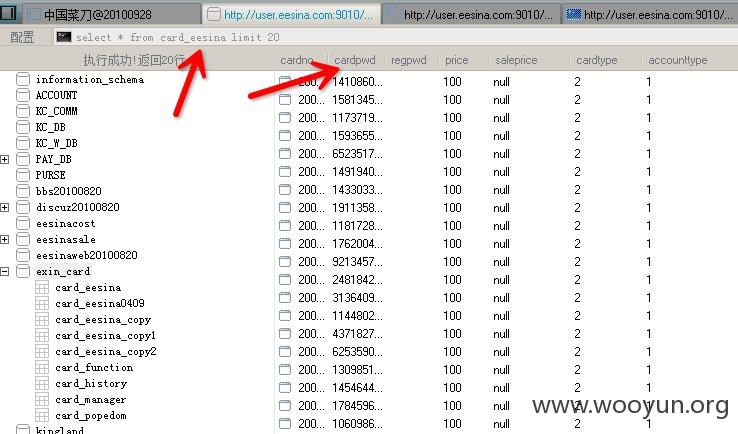Screen dimensions: 738x434
Task: Select the discuz20100820 database
Action: pyautogui.click(x=78, y=207)
